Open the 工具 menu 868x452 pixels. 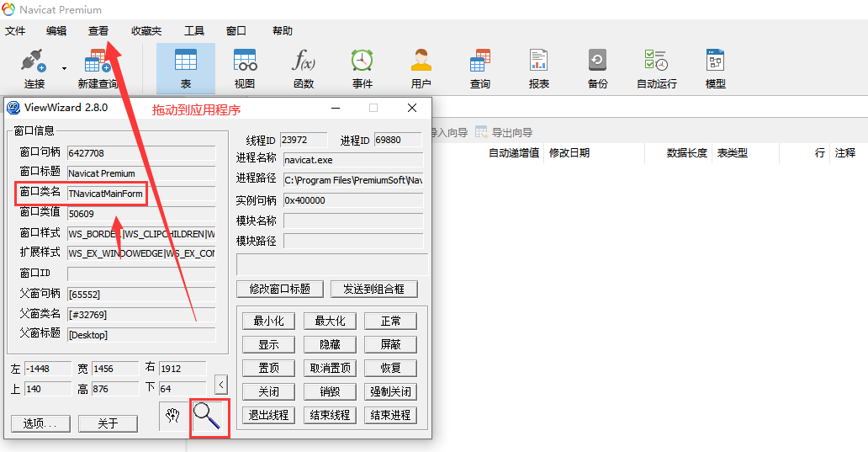click(194, 31)
